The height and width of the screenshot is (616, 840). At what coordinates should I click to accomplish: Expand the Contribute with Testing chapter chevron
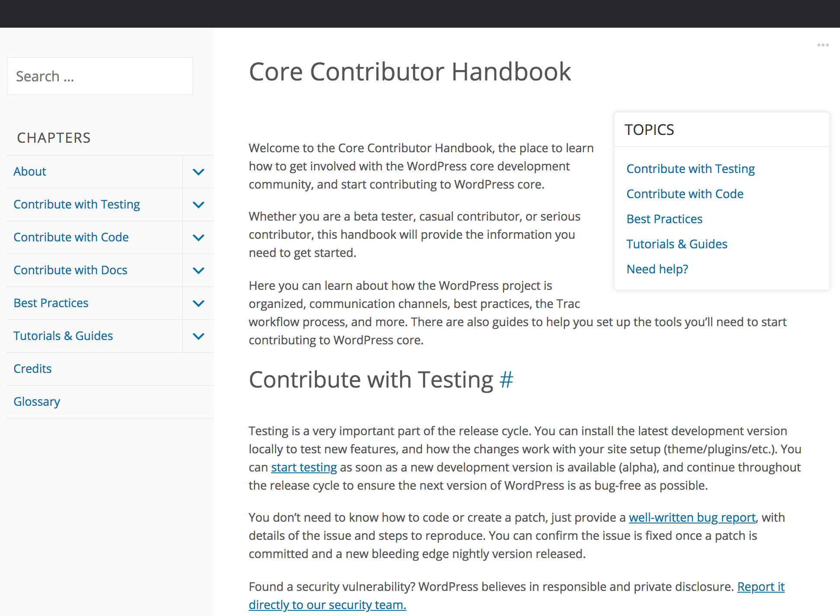199,205
